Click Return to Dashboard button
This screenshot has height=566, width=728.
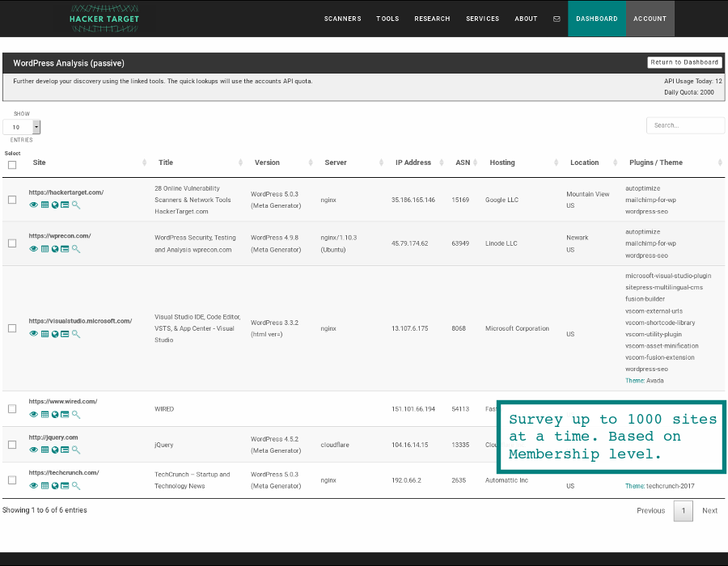click(x=684, y=62)
